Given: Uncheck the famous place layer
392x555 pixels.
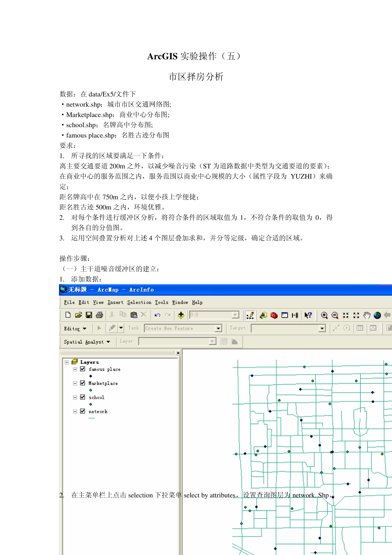Looking at the screenshot, I should (83, 369).
